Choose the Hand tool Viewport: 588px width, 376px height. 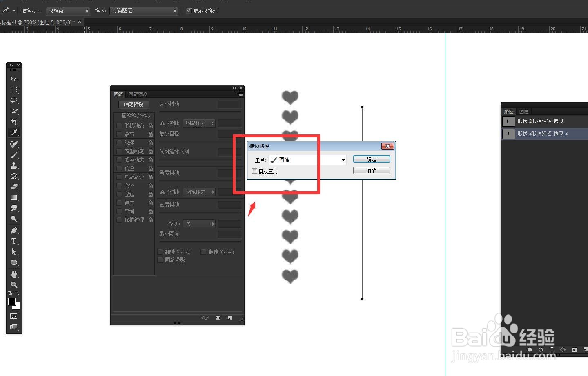[x=14, y=274]
